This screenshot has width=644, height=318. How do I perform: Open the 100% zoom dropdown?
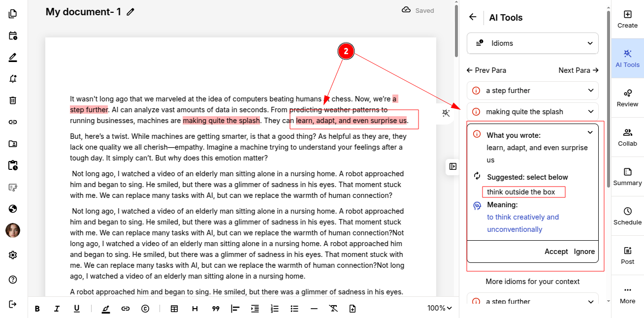coord(439,308)
